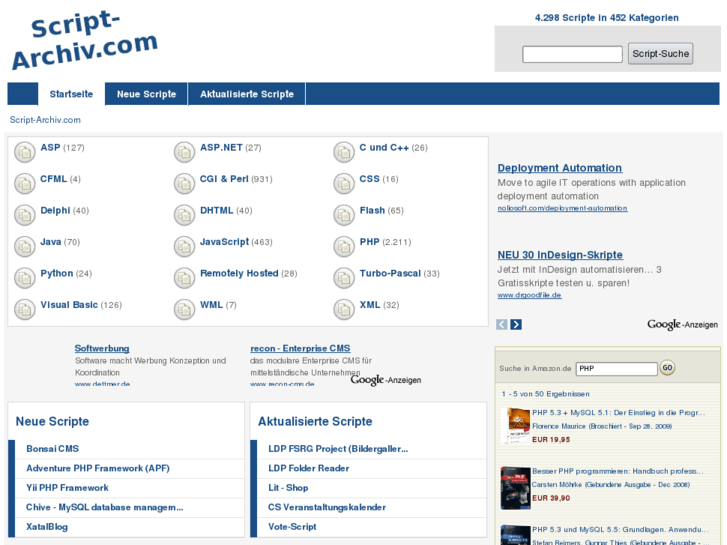Open the Deployment Automation ad link
Image resolution: width=727 pixels, height=545 pixels.
[560, 168]
